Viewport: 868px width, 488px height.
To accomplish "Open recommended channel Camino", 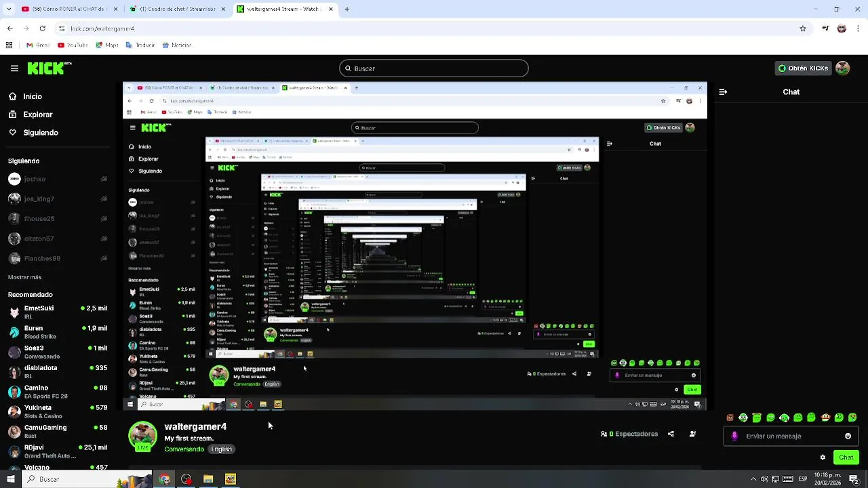I will 58,392.
